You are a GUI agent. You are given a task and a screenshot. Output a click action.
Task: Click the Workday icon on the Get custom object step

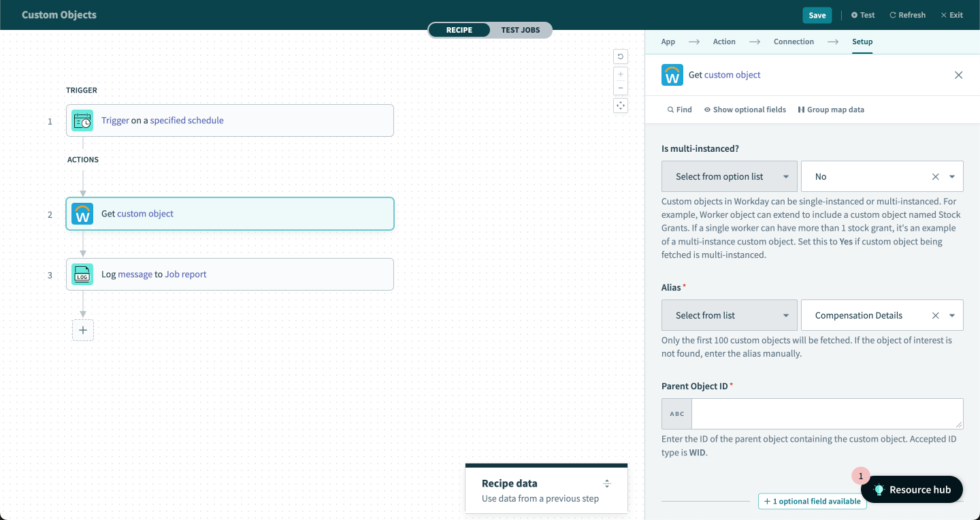click(x=82, y=214)
